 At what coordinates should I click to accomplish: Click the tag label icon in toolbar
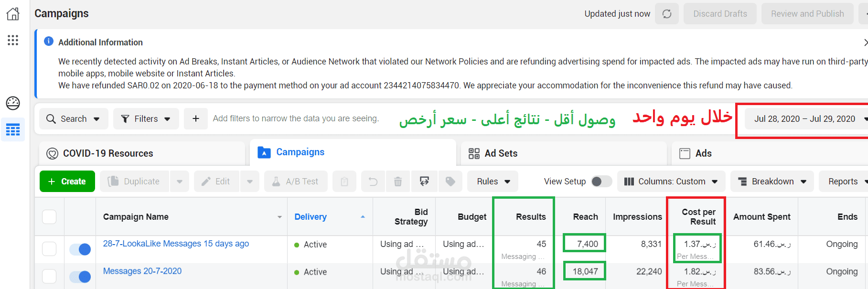point(450,182)
